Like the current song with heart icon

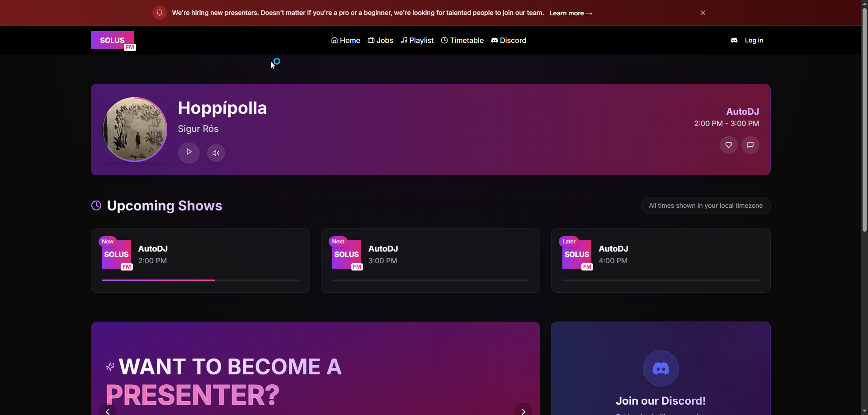[729, 145]
